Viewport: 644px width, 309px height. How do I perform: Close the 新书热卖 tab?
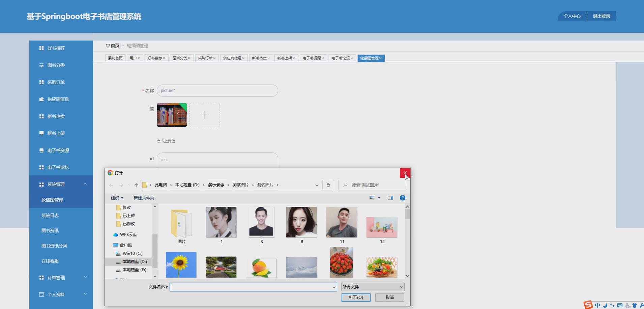[x=268, y=58]
